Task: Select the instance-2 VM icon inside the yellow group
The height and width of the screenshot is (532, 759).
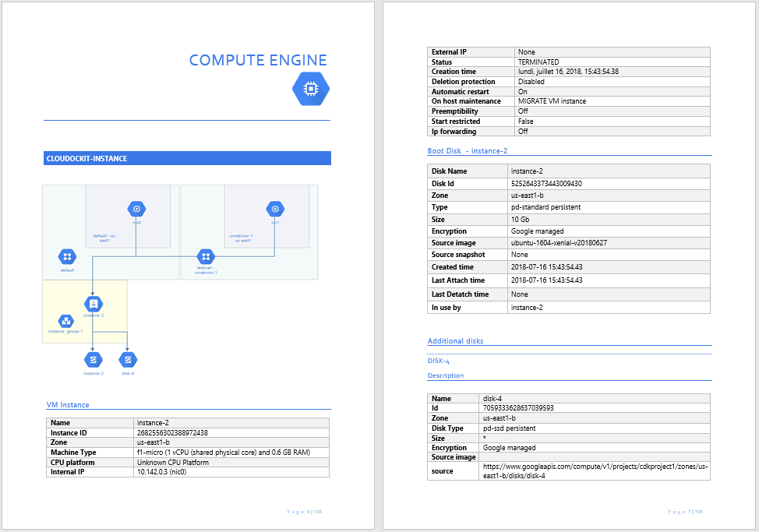Action: 94,305
